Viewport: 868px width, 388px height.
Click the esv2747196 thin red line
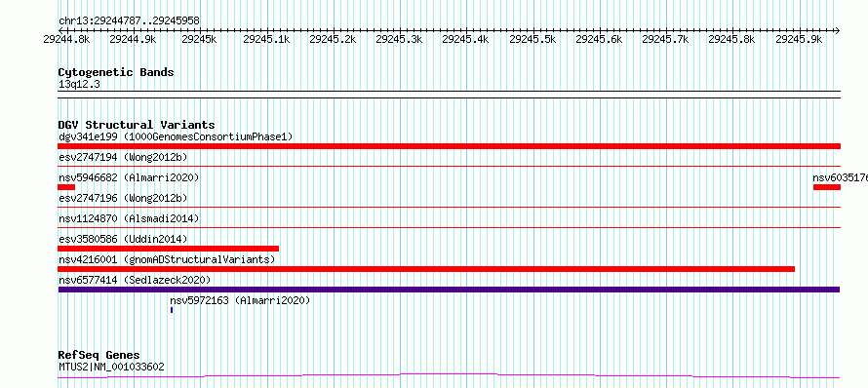449,207
